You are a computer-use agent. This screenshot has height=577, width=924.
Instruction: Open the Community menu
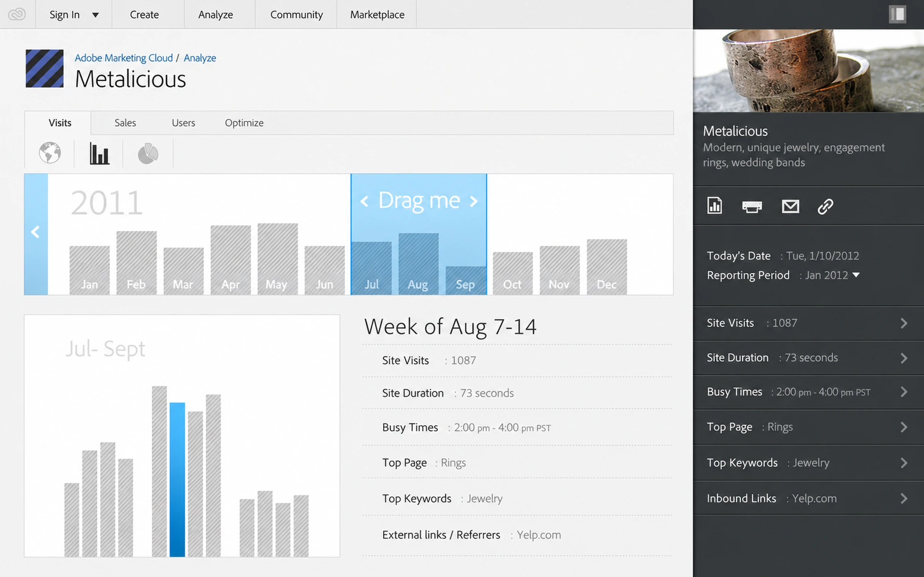click(296, 14)
